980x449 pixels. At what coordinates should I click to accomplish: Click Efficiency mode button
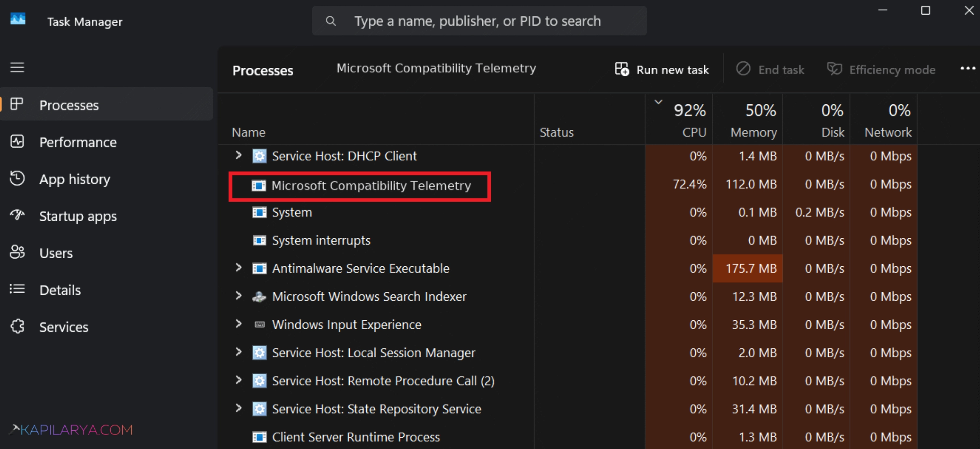click(881, 69)
